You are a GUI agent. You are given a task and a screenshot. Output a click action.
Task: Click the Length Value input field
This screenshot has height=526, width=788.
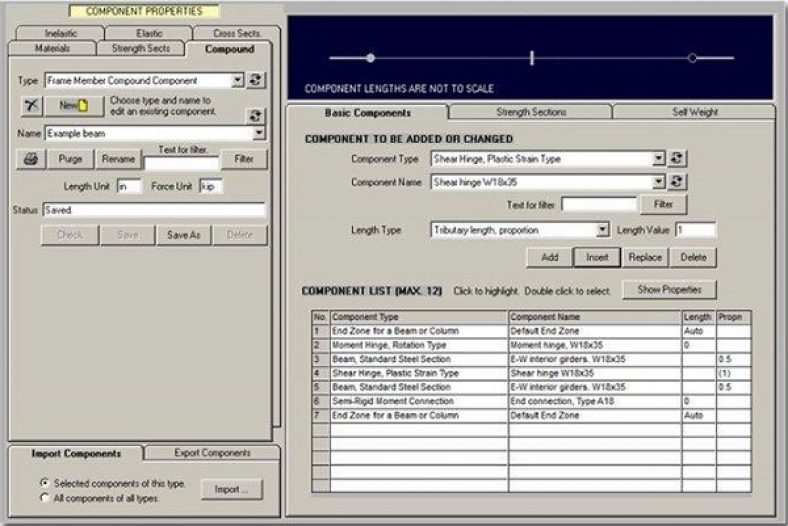(695, 230)
